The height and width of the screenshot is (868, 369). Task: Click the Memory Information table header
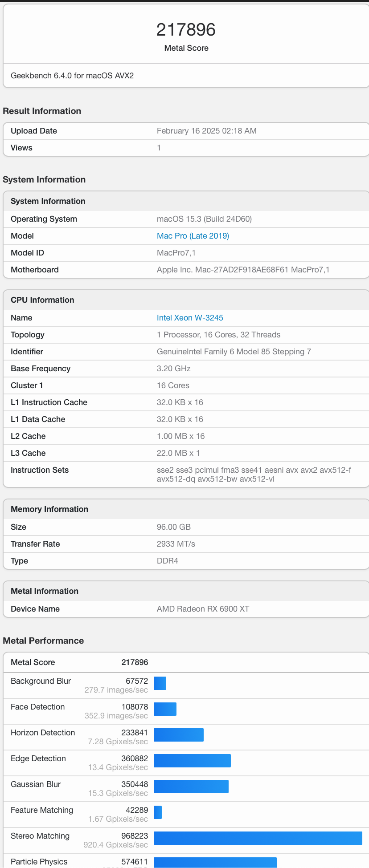click(x=186, y=509)
